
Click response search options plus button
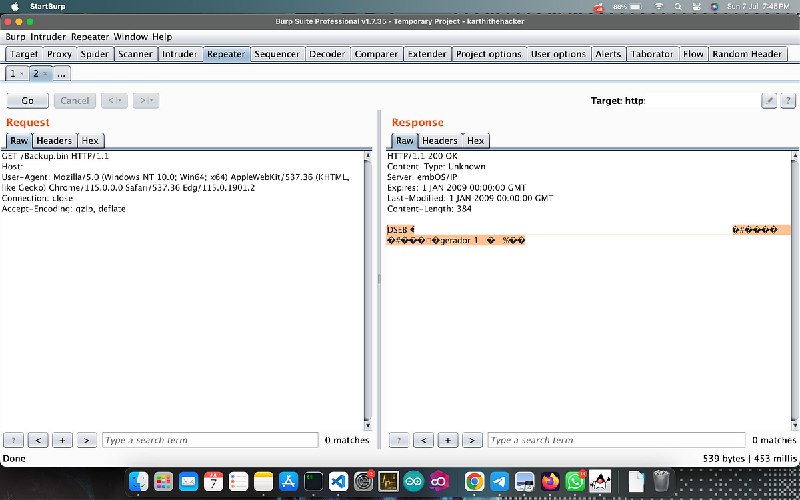(448, 440)
